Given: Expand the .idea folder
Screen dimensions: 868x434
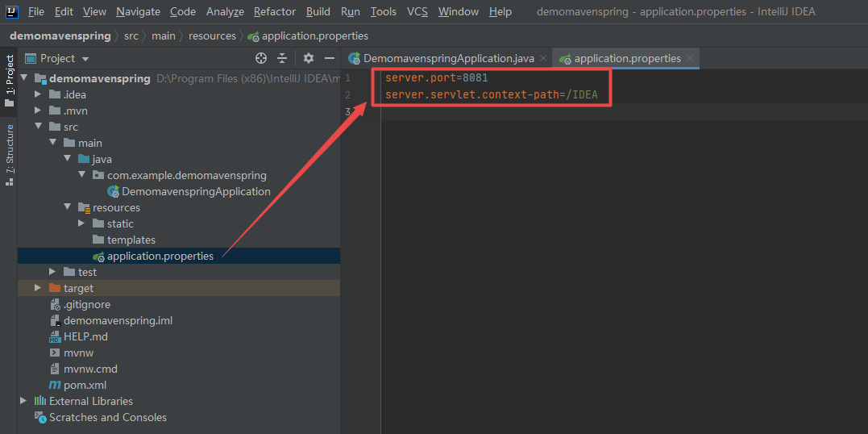Looking at the screenshot, I should click(x=38, y=94).
